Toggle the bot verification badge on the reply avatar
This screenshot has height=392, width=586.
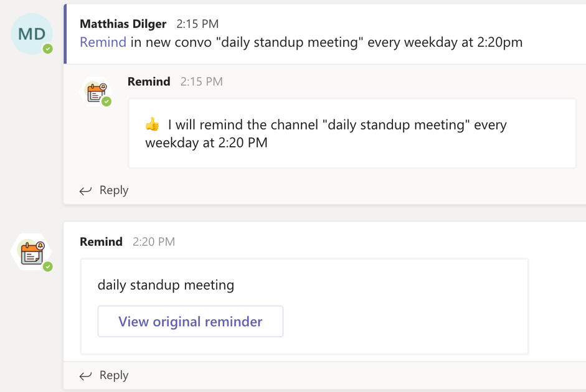[107, 101]
